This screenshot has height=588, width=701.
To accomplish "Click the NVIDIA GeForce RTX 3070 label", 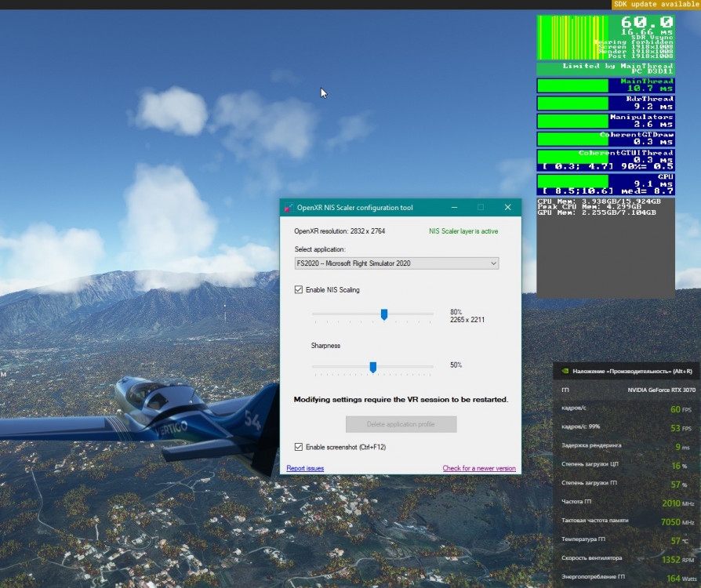I will tap(660, 390).
